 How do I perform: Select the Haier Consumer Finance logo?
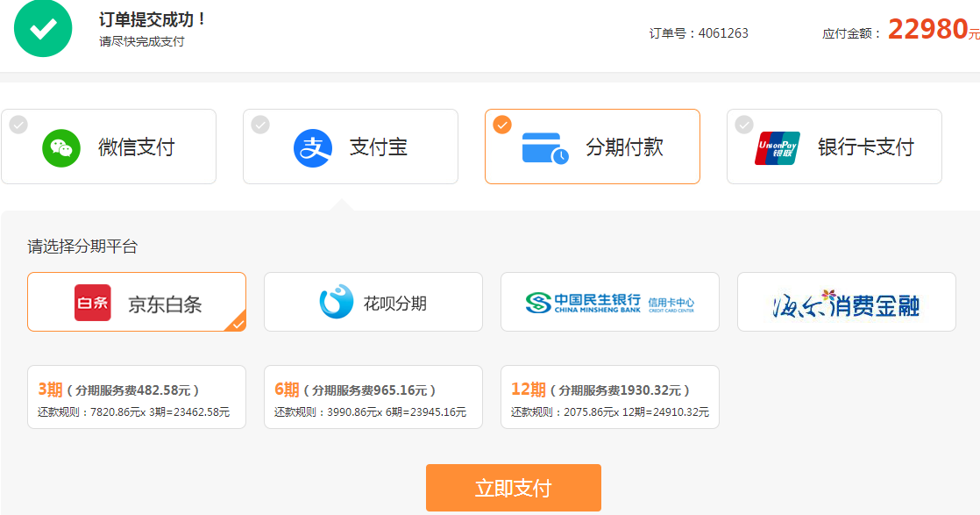(845, 301)
